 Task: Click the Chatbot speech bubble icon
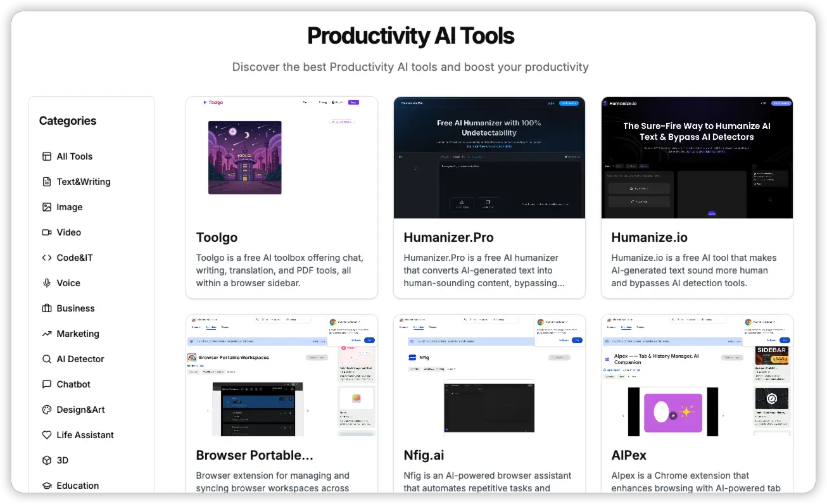click(x=47, y=384)
